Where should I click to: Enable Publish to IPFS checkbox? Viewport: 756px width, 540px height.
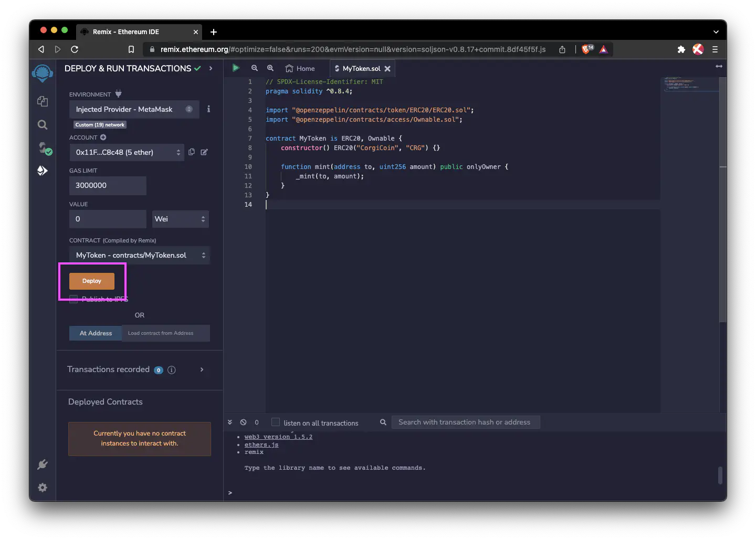[73, 299]
